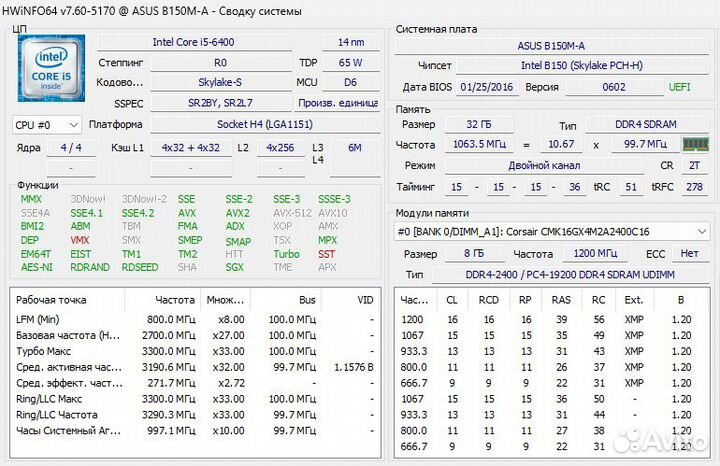
Task: Click the green memory module icon
Action: (x=696, y=145)
